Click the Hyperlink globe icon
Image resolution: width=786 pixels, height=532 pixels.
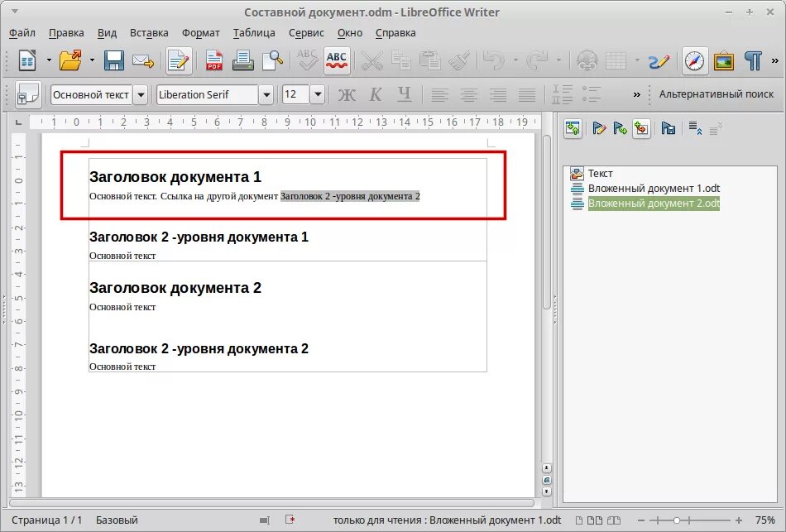(x=587, y=60)
